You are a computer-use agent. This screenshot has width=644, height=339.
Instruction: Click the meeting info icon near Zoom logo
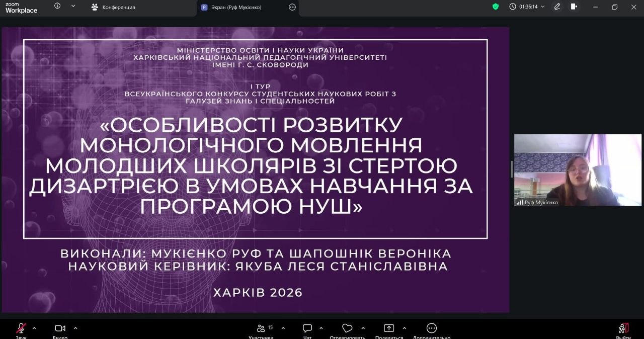coord(57,6)
